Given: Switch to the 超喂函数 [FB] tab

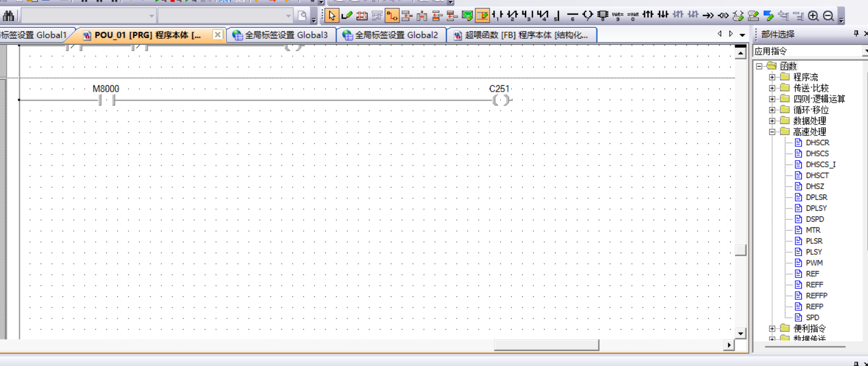Looking at the screenshot, I should [520, 35].
